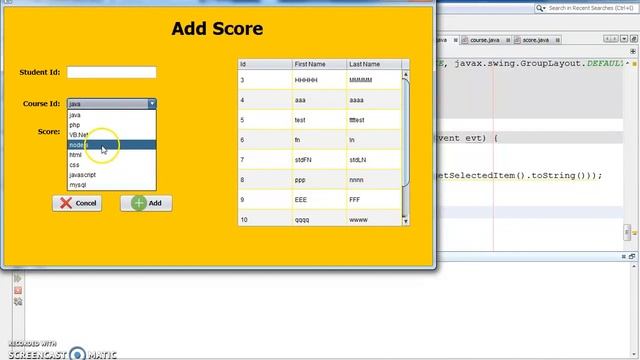Click the last name cell FFF
640x360 pixels.
374,200
